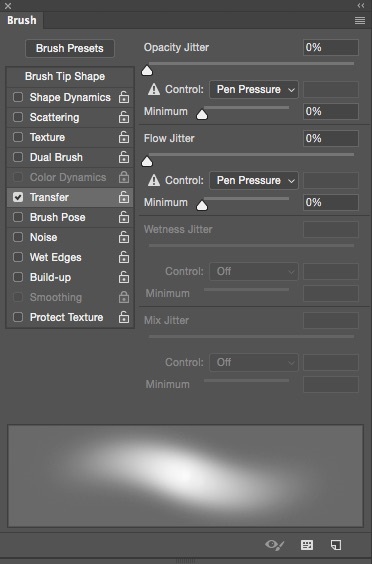372x564 pixels.
Task: Open the Preset Manager icon at the bottom
Action: pos(307,545)
